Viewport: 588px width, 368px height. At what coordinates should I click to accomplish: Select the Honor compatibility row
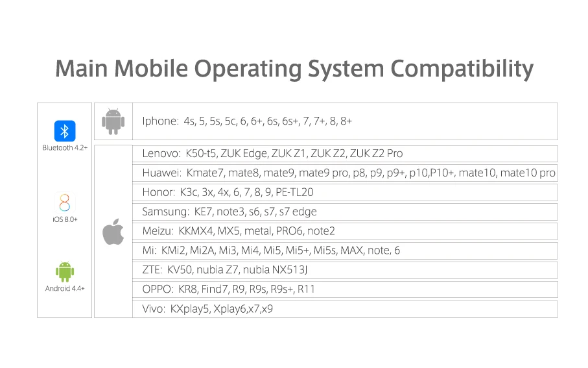pyautogui.click(x=345, y=192)
